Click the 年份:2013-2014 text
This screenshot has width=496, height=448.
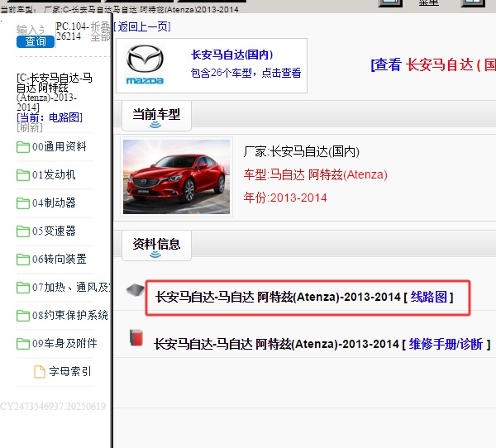point(285,198)
